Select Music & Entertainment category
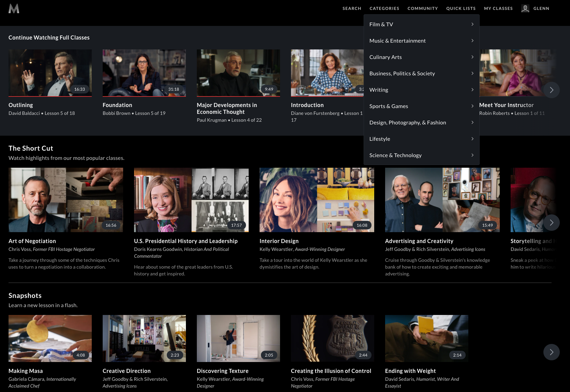This screenshot has height=392, width=570. 422,41
